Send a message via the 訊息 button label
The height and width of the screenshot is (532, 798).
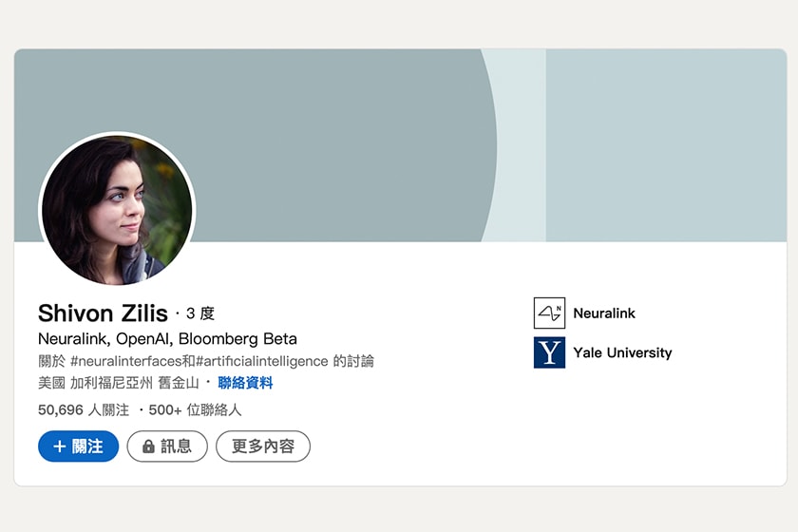point(177,446)
